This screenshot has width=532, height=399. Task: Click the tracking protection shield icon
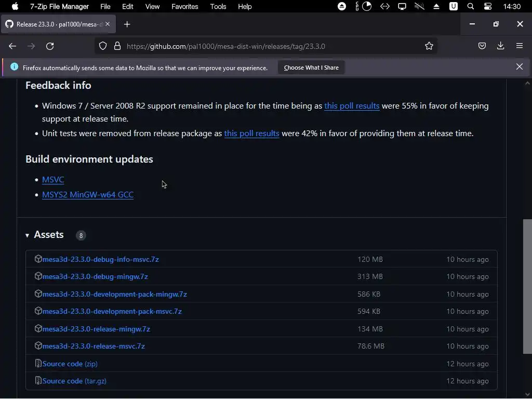(x=103, y=46)
